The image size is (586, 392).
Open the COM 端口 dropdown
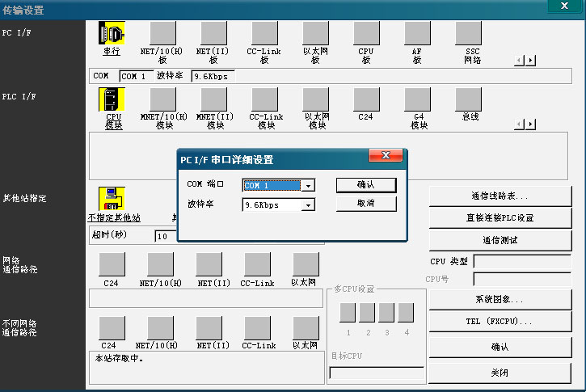click(x=307, y=185)
